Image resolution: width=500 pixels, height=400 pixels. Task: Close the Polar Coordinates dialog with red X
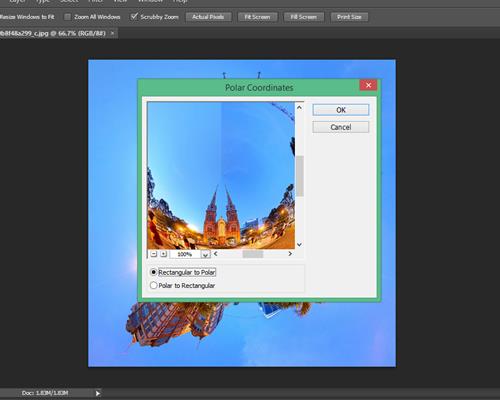point(368,85)
